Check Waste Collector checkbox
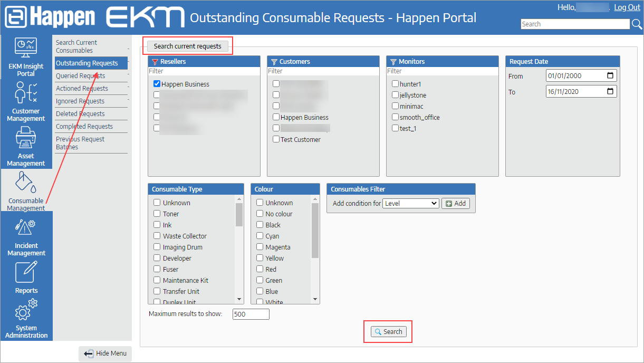 tap(157, 236)
